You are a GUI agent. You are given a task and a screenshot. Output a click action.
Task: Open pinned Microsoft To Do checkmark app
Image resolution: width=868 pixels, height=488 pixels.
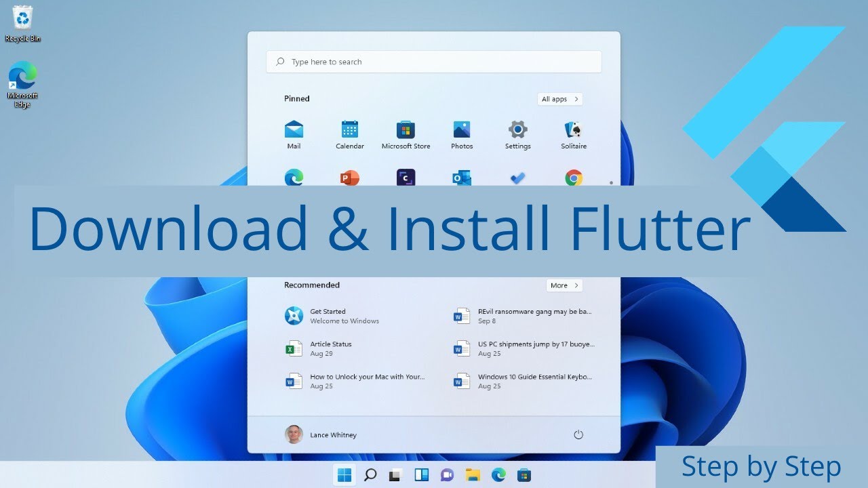click(518, 178)
